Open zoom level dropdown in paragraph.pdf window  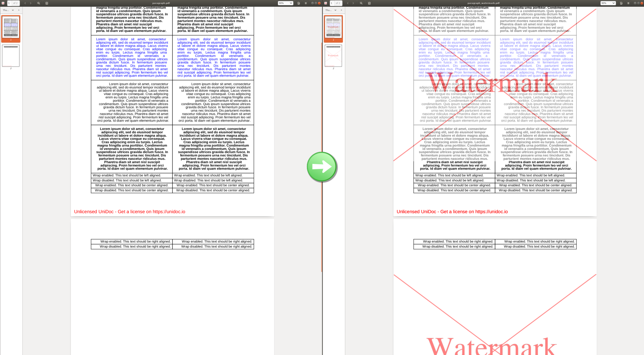point(285,3)
